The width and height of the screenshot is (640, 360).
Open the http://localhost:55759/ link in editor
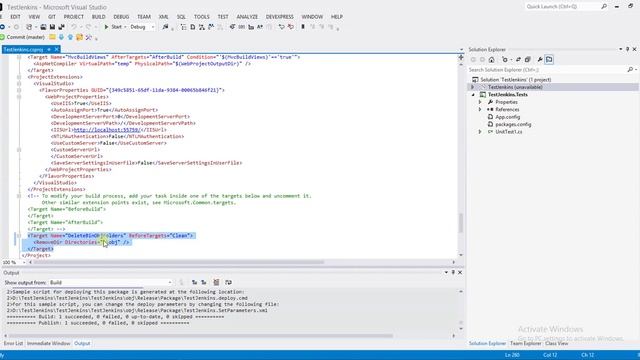(x=107, y=130)
